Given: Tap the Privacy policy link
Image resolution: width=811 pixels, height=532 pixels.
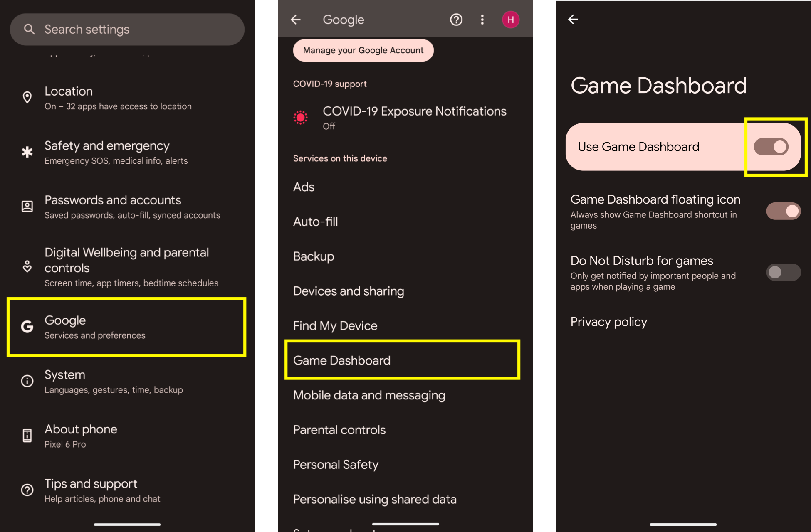Looking at the screenshot, I should coord(608,321).
